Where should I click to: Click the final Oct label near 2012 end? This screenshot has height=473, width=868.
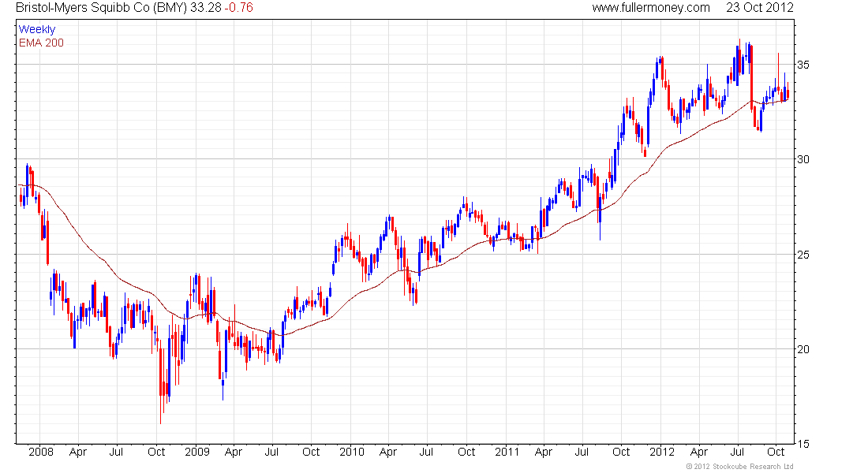click(776, 452)
